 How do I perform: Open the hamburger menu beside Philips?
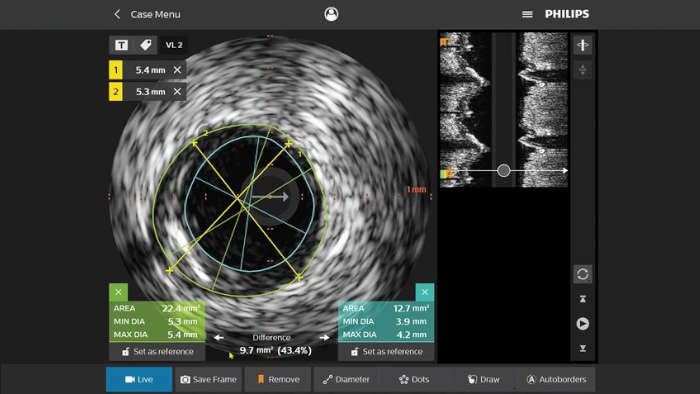click(x=527, y=14)
